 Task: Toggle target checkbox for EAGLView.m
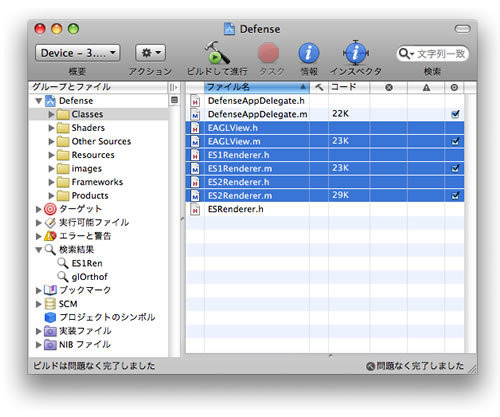(455, 141)
